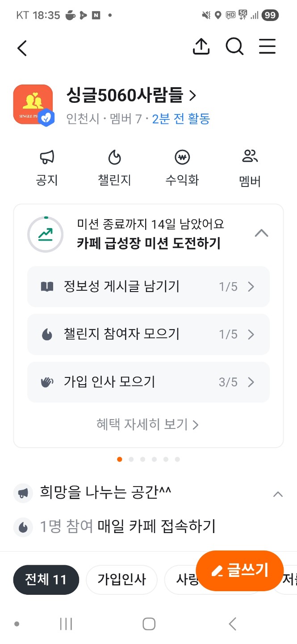Tap the back arrow icon
297x644 pixels.
point(22,47)
